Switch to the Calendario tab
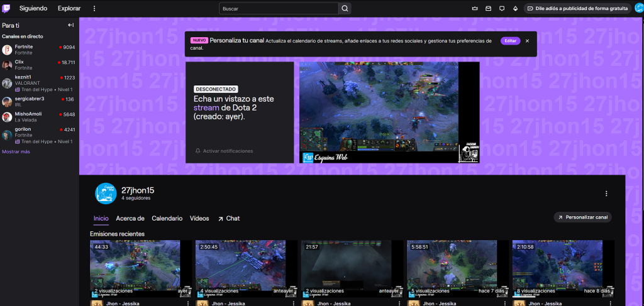644x306 pixels. point(167,219)
